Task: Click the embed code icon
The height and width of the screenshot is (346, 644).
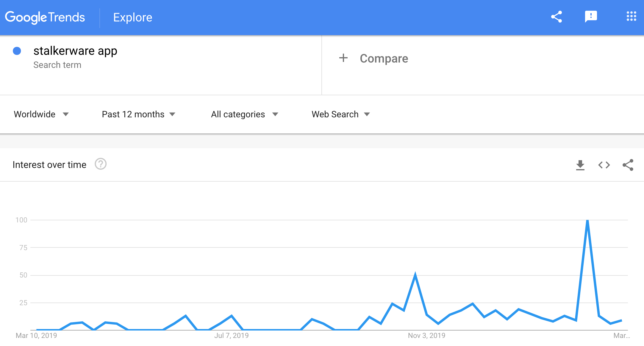Action: [604, 165]
